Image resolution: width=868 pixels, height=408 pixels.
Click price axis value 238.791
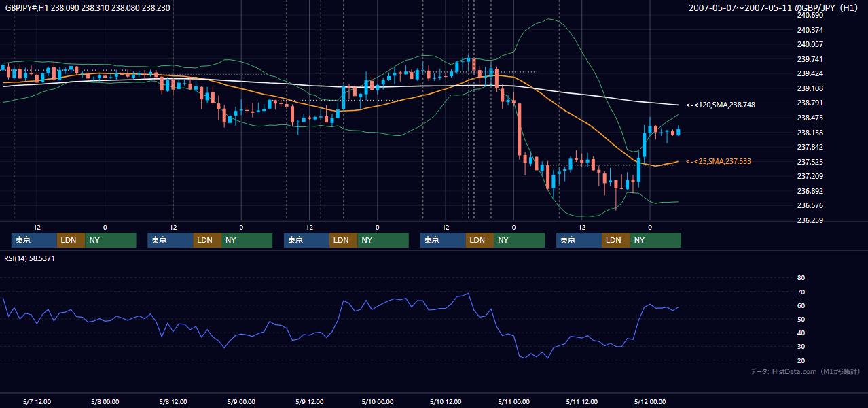click(x=810, y=103)
